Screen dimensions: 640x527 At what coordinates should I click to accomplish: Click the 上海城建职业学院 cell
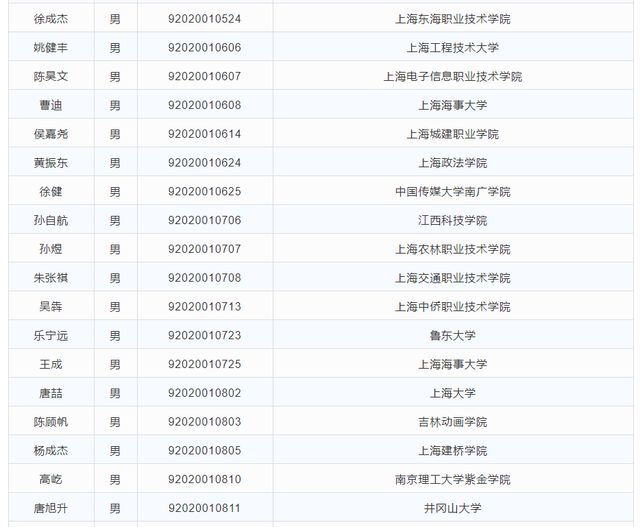tap(453, 134)
